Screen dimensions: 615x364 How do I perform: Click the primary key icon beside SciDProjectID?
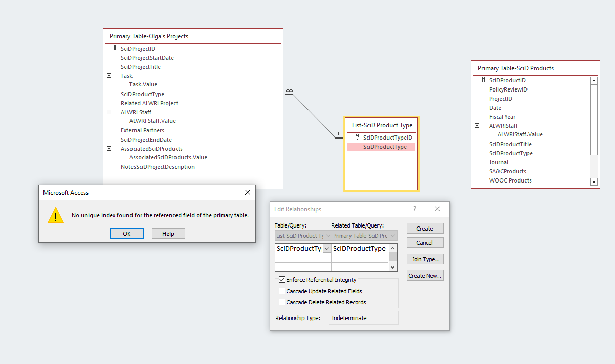(115, 49)
